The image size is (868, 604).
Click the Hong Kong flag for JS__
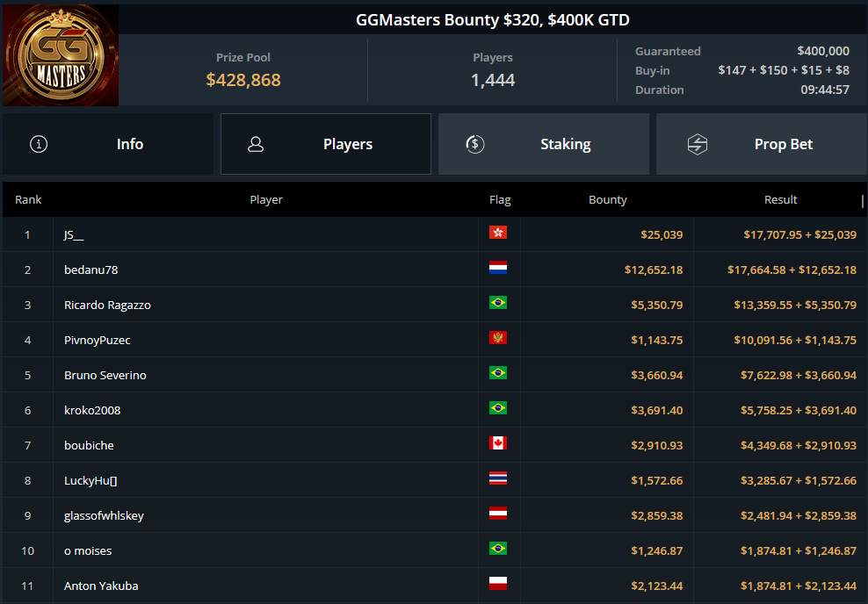point(497,233)
